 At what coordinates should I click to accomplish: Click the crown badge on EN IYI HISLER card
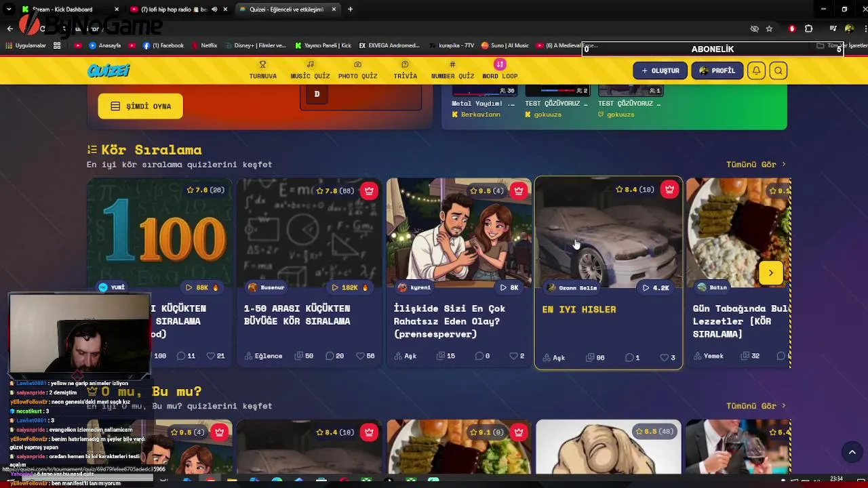pos(669,189)
